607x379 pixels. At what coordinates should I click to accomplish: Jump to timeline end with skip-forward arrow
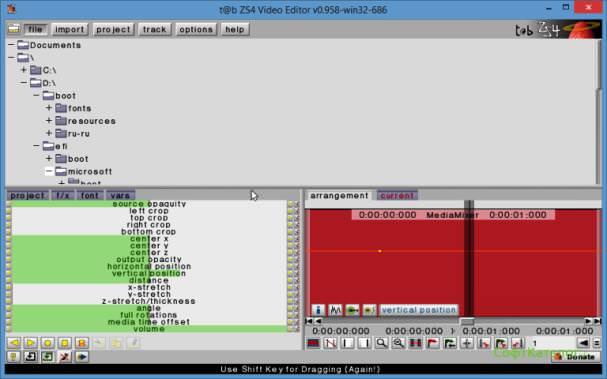click(x=597, y=321)
